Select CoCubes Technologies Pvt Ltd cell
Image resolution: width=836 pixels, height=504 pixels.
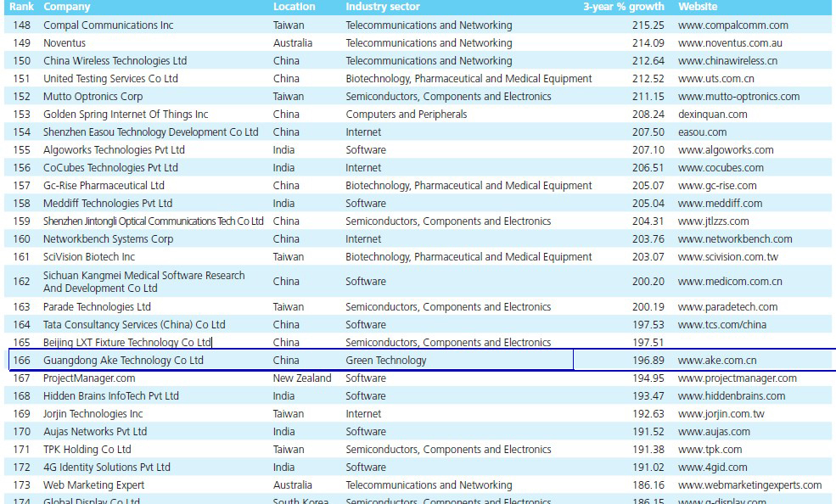click(x=110, y=168)
